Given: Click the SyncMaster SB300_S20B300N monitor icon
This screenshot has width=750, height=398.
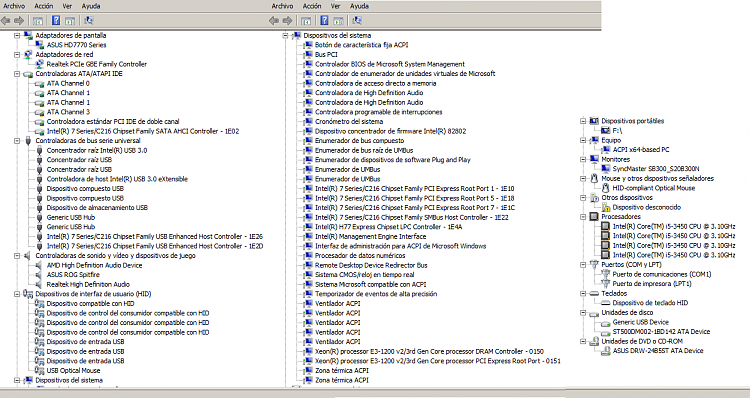Looking at the screenshot, I should (606, 169).
